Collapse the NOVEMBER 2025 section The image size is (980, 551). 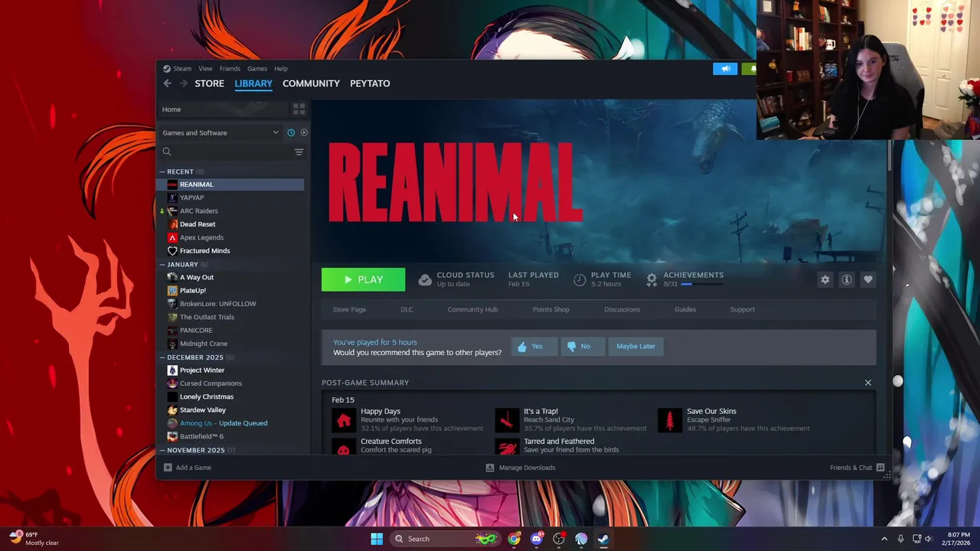coord(162,450)
